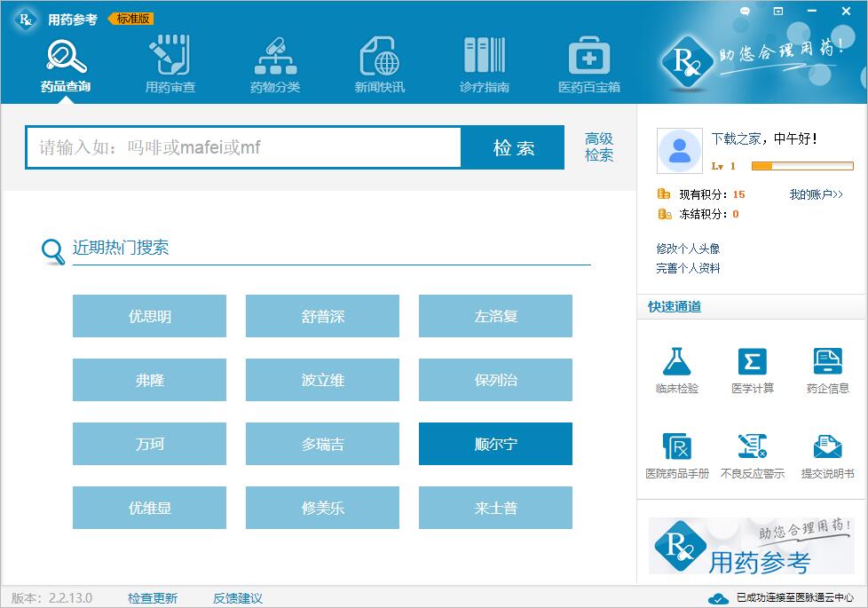Open the 诊疗指南 guidelines icon
The height and width of the screenshot is (608, 868).
tap(484, 57)
